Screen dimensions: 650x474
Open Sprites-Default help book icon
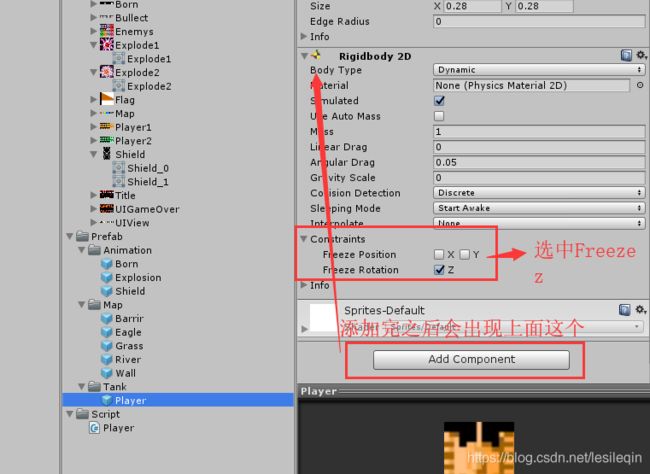(625, 310)
